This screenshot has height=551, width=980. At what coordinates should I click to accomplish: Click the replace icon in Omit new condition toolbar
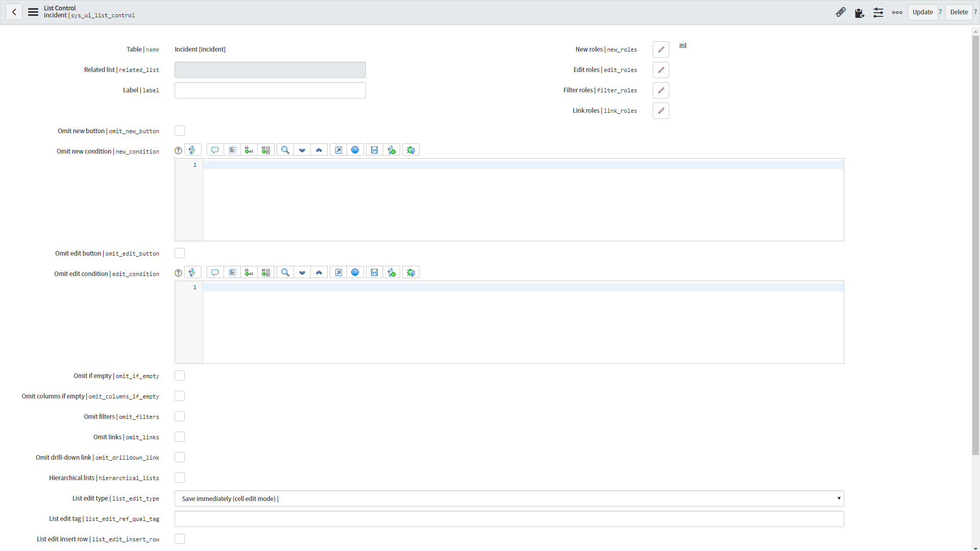249,150
